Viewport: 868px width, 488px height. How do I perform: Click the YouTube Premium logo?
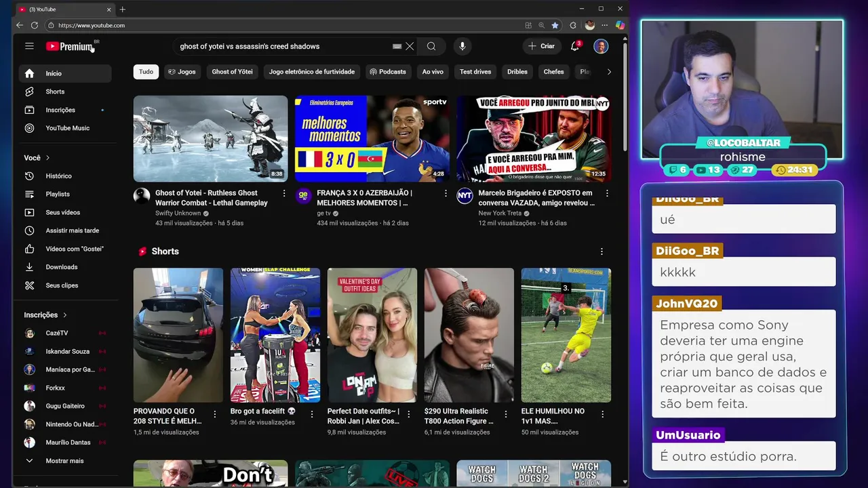click(x=70, y=46)
